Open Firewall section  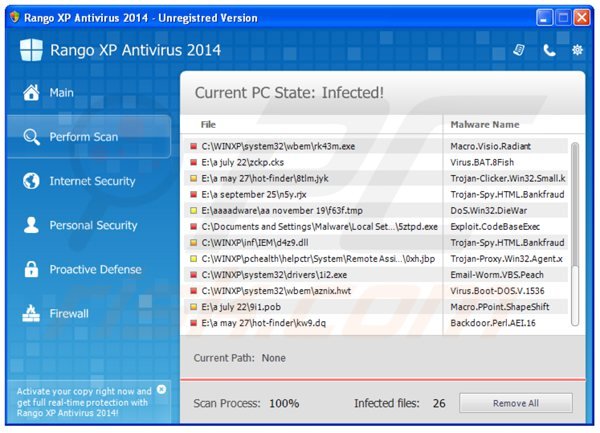(x=69, y=314)
